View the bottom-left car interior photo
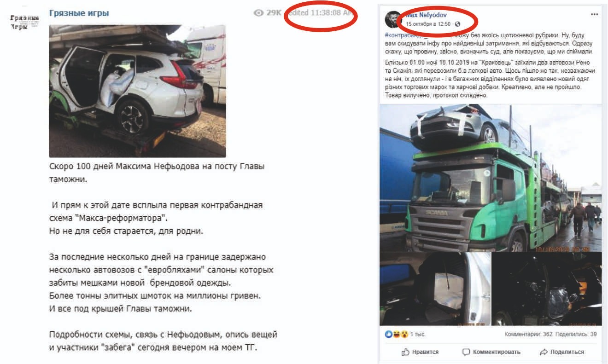The width and height of the screenshot is (608, 364). click(435, 289)
